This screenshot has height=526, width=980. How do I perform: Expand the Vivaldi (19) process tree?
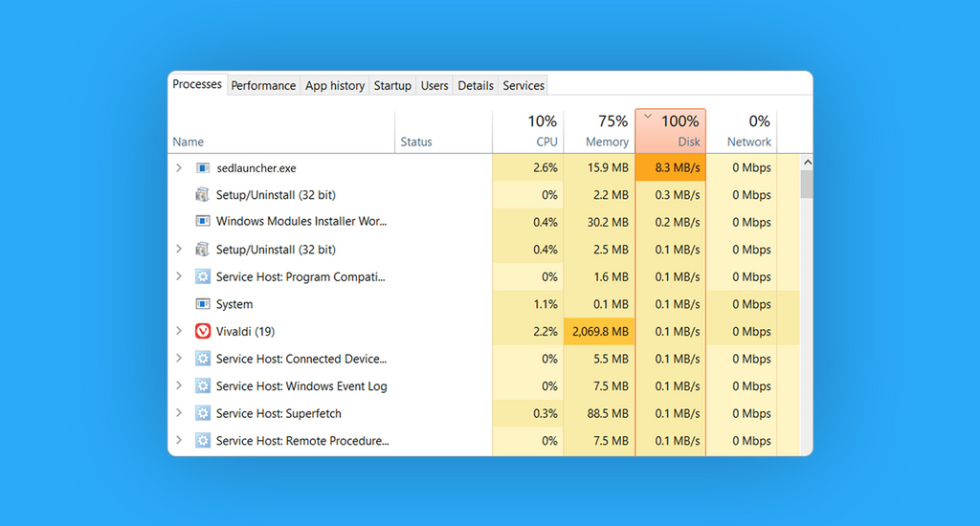coord(179,332)
